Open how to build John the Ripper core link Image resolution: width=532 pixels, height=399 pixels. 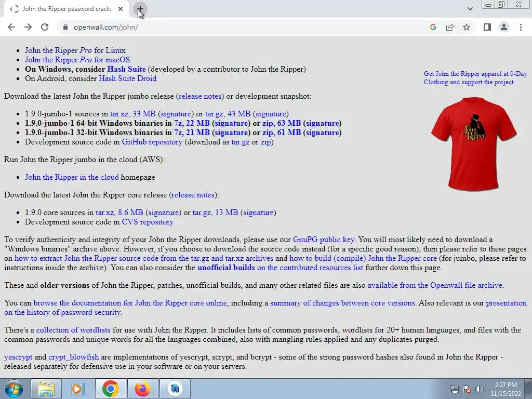(x=363, y=258)
